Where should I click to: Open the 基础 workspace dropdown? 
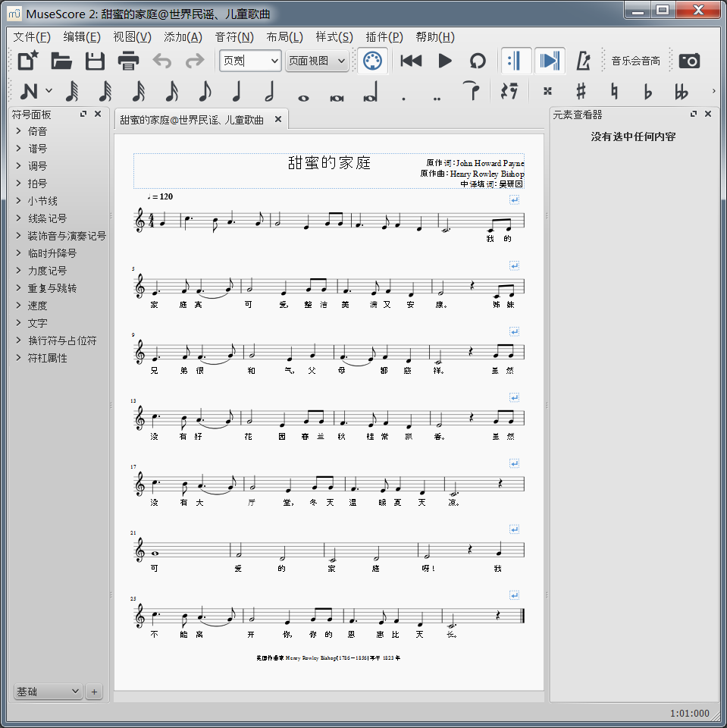click(48, 692)
